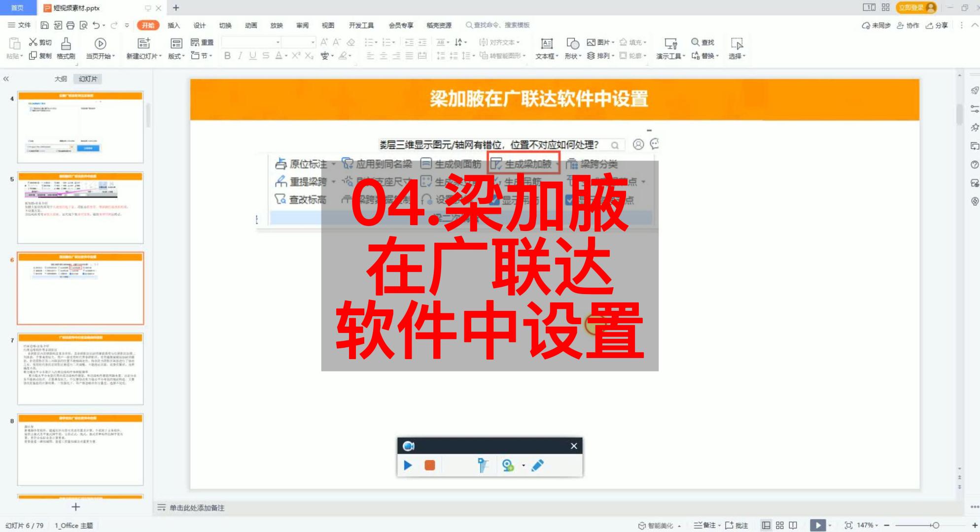Click the Underline U formatting icon
Viewport: 980px width, 532px height.
(x=253, y=56)
